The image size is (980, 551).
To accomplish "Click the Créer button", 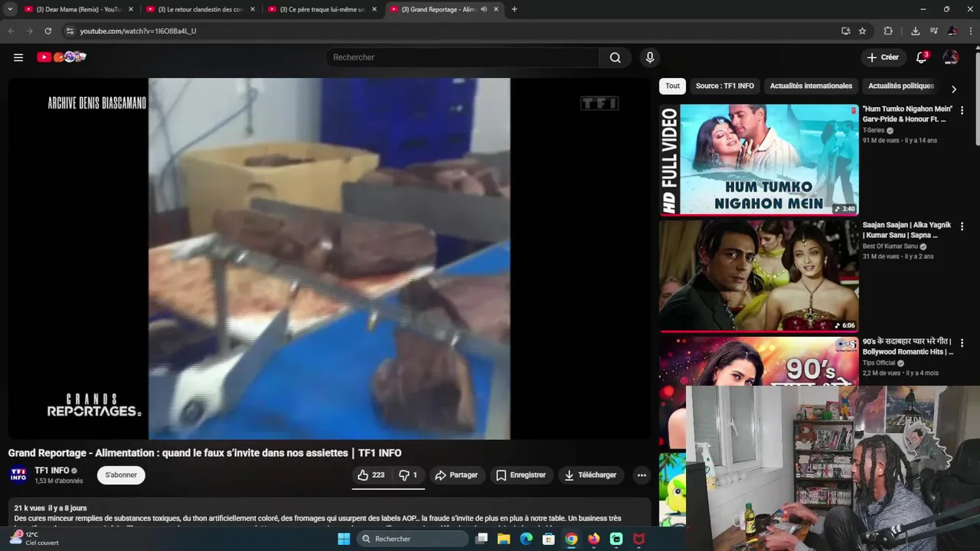I will point(882,57).
